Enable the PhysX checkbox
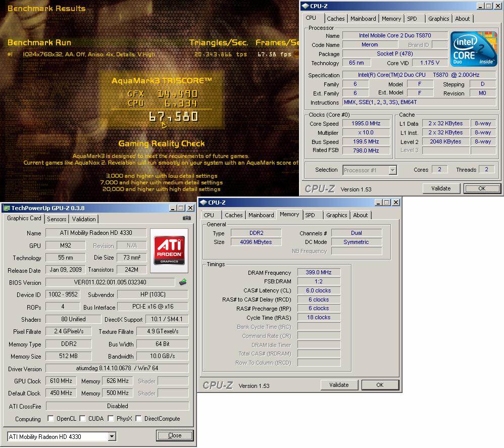 (111, 418)
